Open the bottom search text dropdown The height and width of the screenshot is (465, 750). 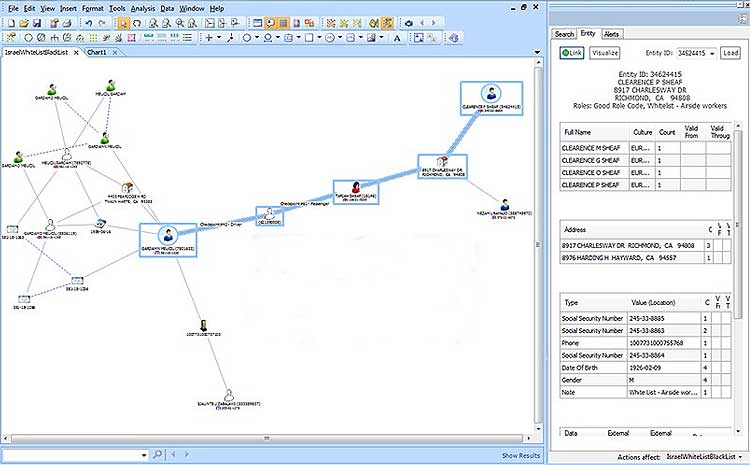(x=144, y=455)
